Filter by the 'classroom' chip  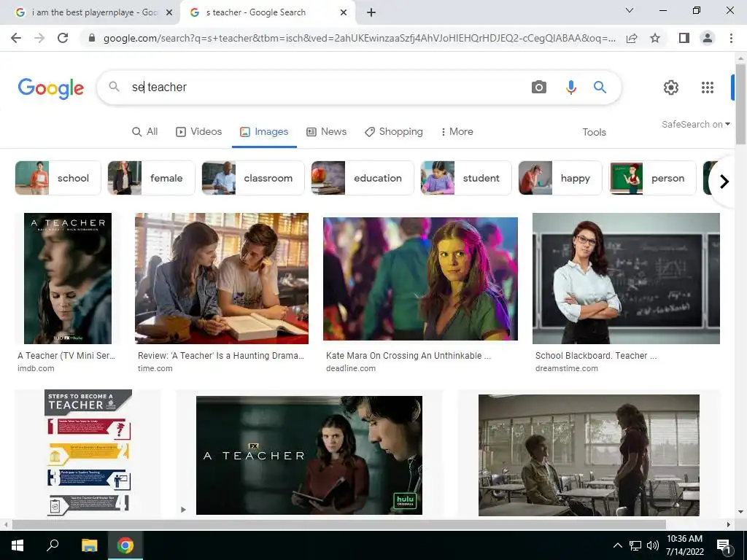(253, 178)
